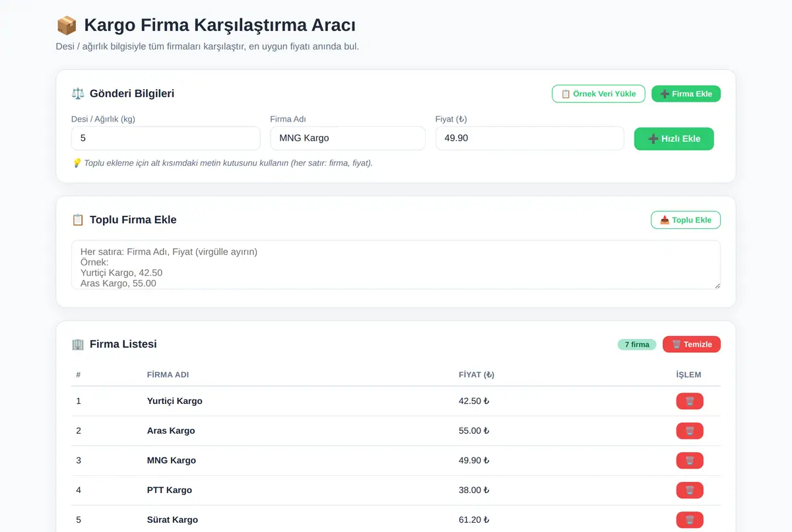Click into the Firma Adı text field

point(348,138)
